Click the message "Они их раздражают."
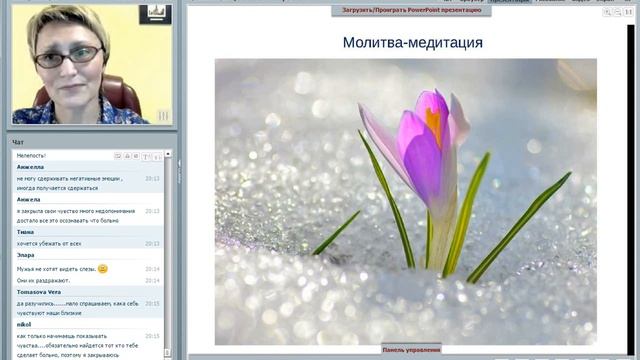Image resolution: width=640 pixels, height=360 pixels. coord(43,280)
